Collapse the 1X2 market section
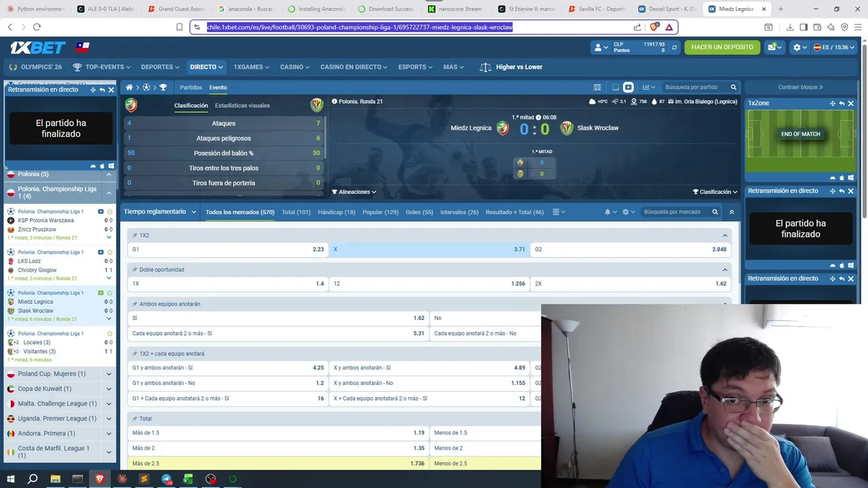The image size is (868, 488). [x=725, y=235]
